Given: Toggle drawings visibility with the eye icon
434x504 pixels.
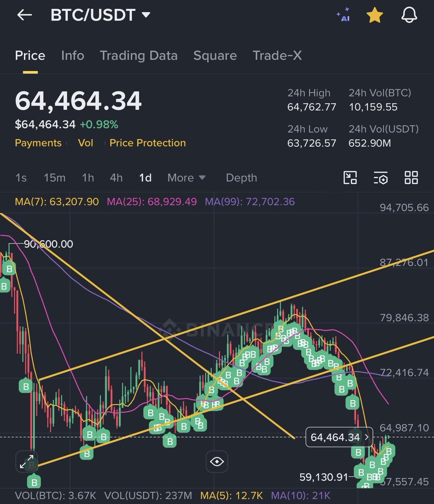Looking at the screenshot, I should [217, 462].
